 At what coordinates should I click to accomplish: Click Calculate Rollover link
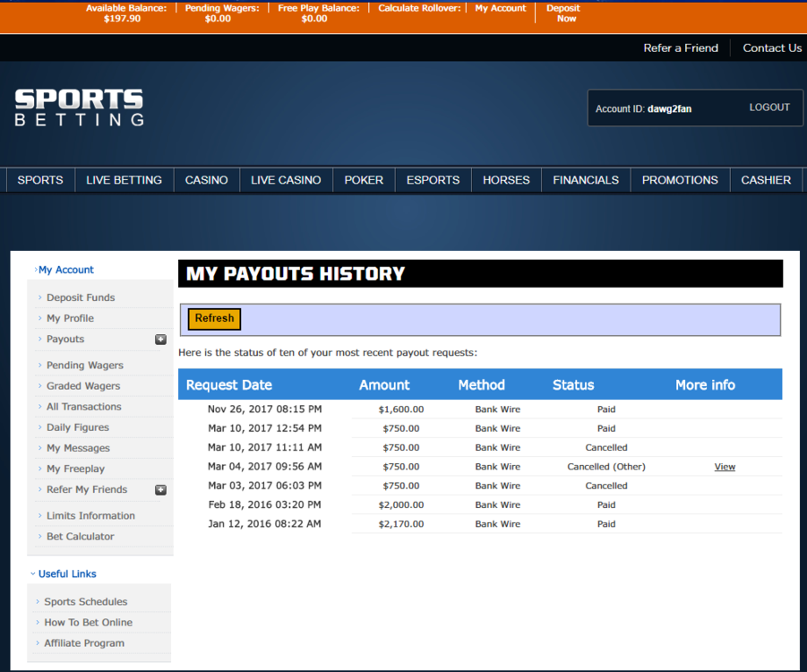coord(419,8)
